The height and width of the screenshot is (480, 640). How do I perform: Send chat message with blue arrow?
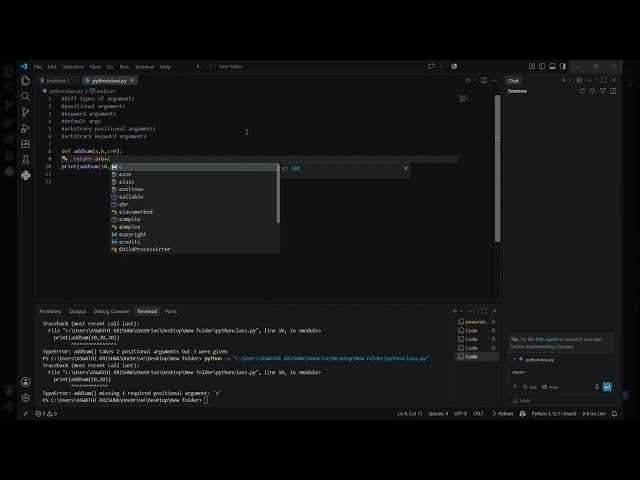coord(607,387)
